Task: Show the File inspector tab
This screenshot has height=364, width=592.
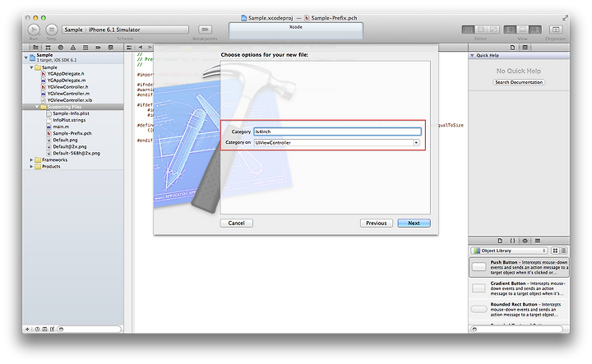Action: 512,48
